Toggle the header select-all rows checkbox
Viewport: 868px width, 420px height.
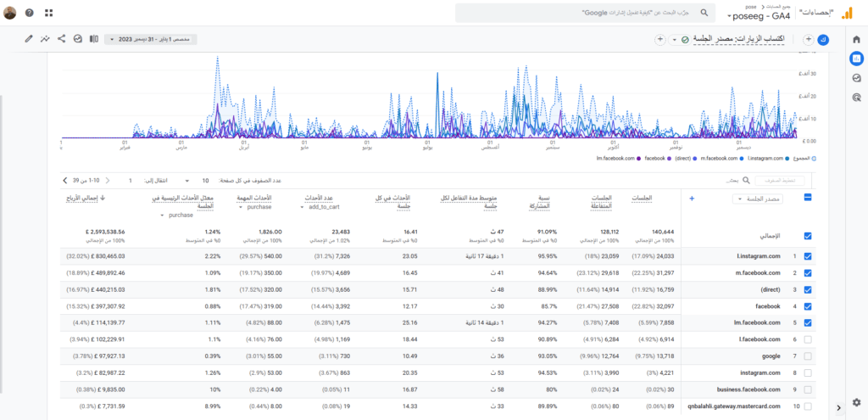pyautogui.click(x=808, y=197)
